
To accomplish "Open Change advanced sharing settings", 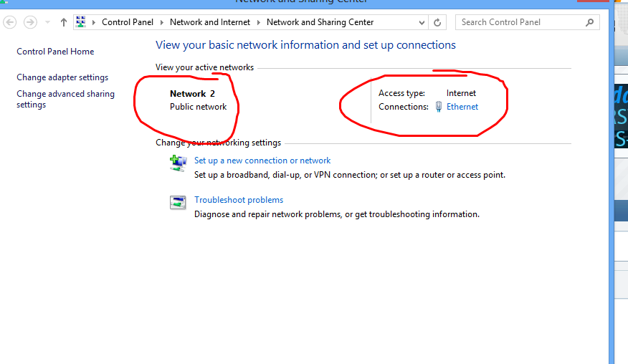I will pos(66,99).
